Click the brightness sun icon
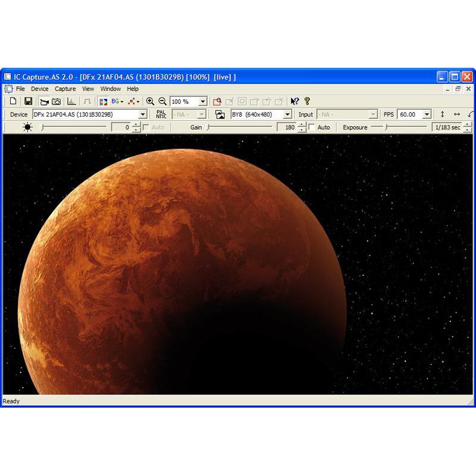The width and height of the screenshot is (476, 476). 27,127
